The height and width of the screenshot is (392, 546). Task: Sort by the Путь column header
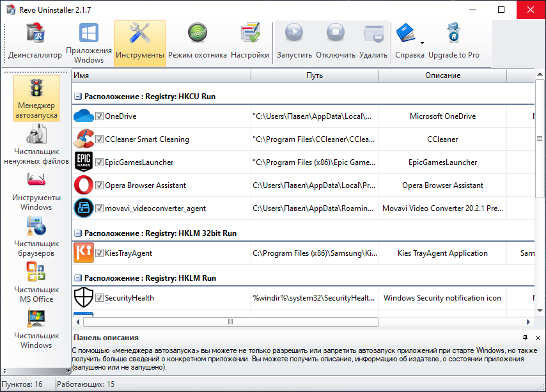click(x=315, y=75)
